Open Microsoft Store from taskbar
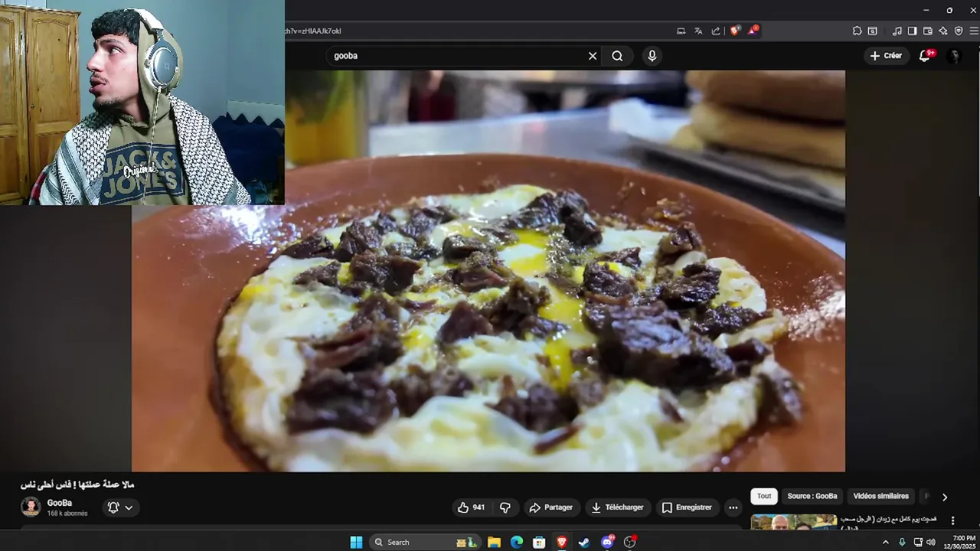Screen dimensions: 980x551 coord(539,542)
